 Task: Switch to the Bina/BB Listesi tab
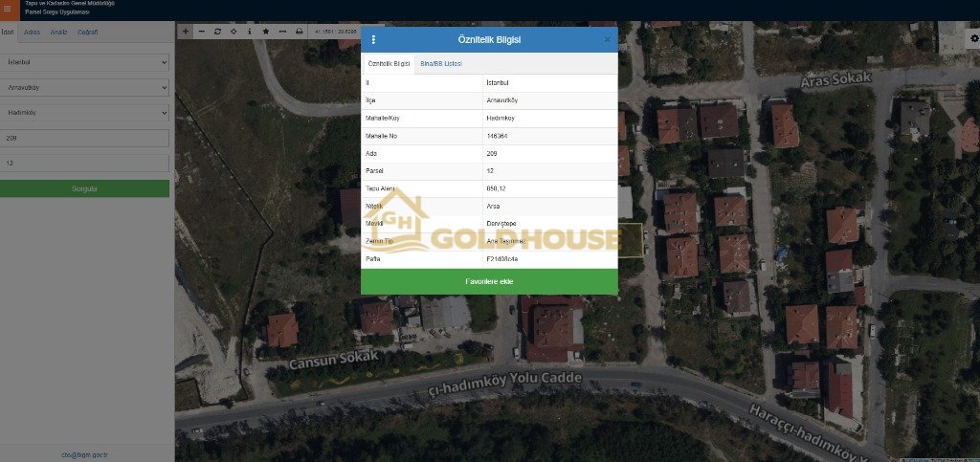[x=440, y=62]
